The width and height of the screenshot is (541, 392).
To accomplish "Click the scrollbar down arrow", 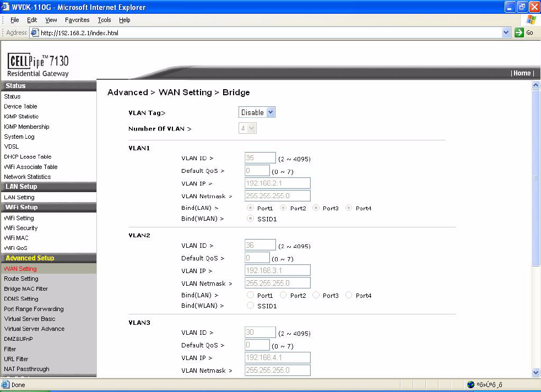I will (535, 372).
